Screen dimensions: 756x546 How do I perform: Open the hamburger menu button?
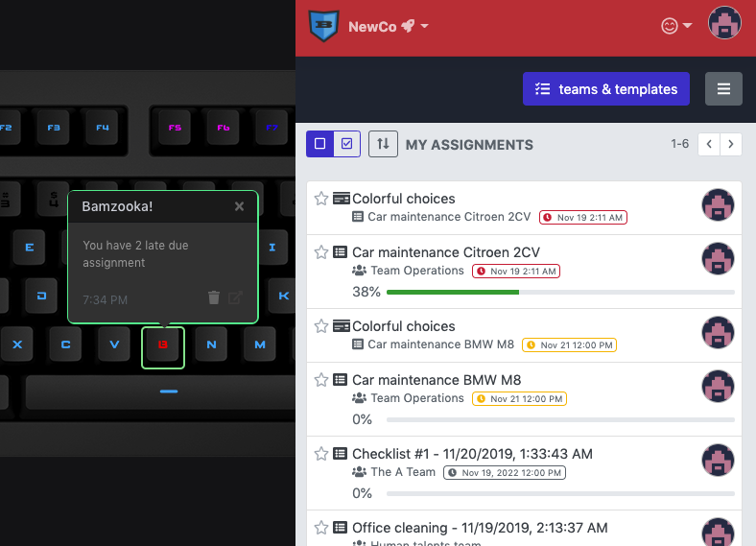(723, 88)
